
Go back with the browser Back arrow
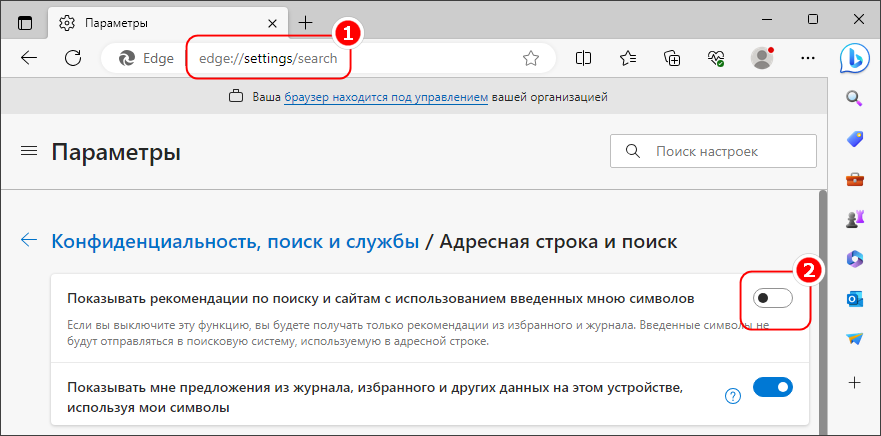[29, 57]
